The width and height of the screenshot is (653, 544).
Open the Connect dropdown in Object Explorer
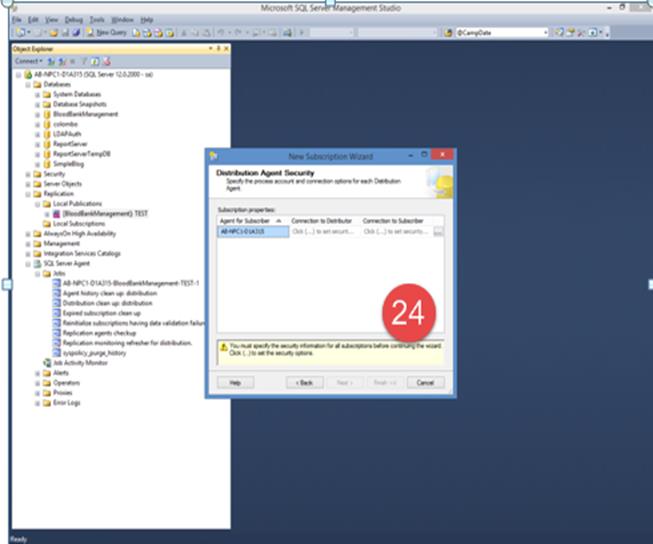pyautogui.click(x=29, y=61)
